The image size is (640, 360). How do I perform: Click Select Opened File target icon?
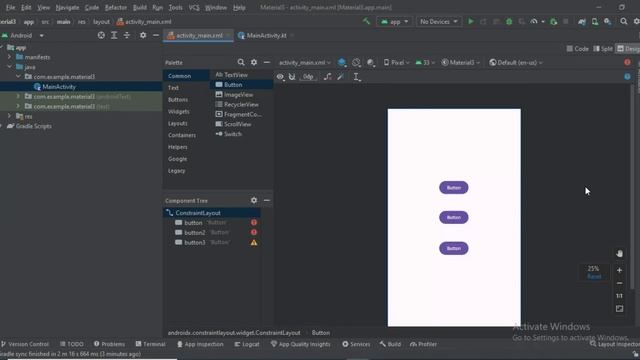101,36
